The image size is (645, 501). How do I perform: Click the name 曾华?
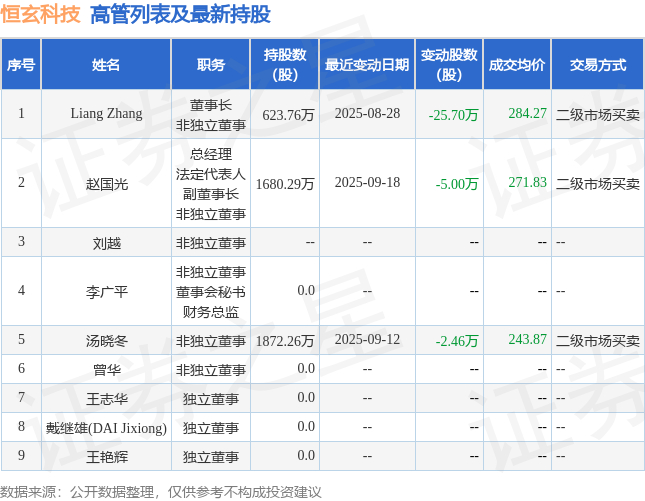pyautogui.click(x=107, y=369)
